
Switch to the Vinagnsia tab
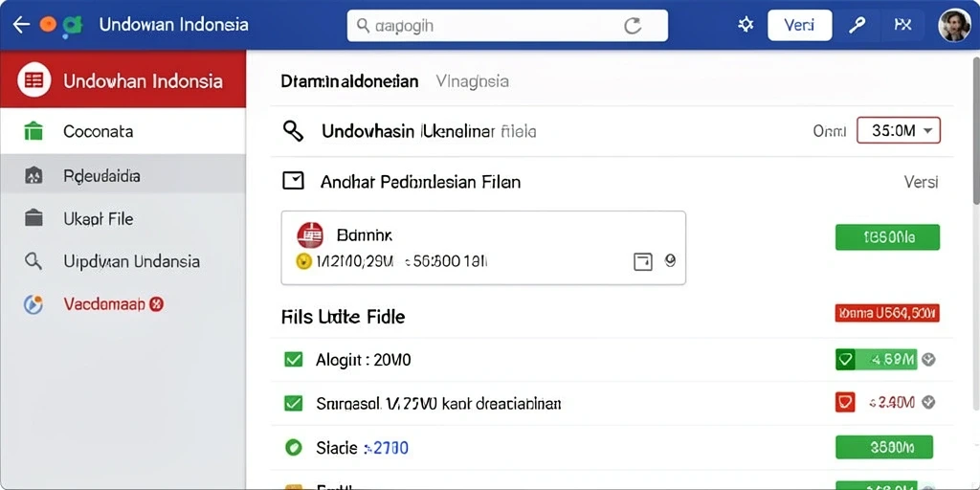coord(472,81)
